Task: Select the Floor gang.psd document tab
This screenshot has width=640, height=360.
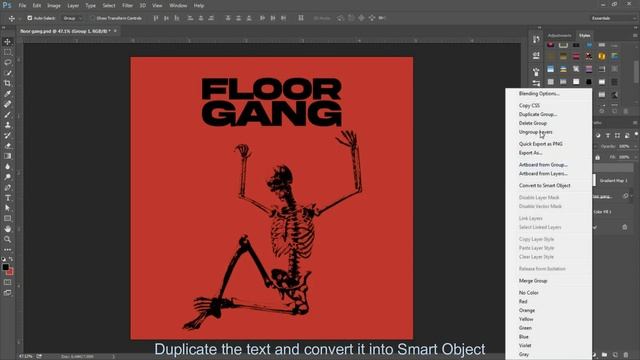Action: pos(65,31)
